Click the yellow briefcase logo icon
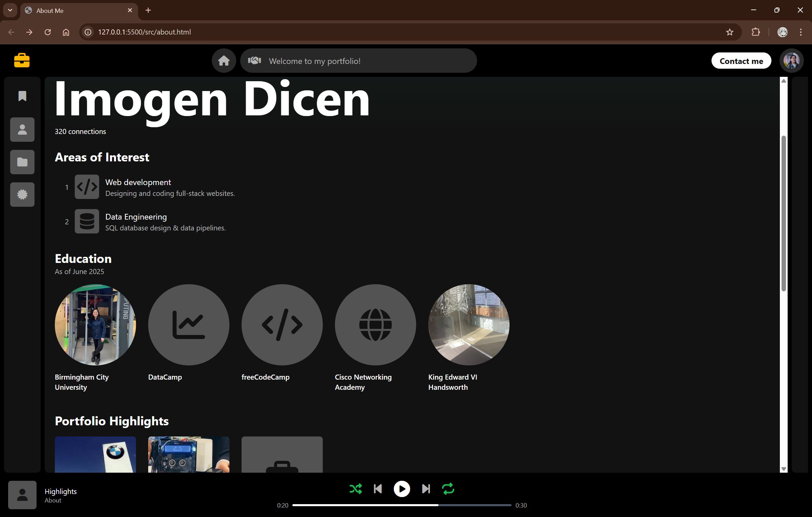Viewport: 812px width, 517px height. 22,61
